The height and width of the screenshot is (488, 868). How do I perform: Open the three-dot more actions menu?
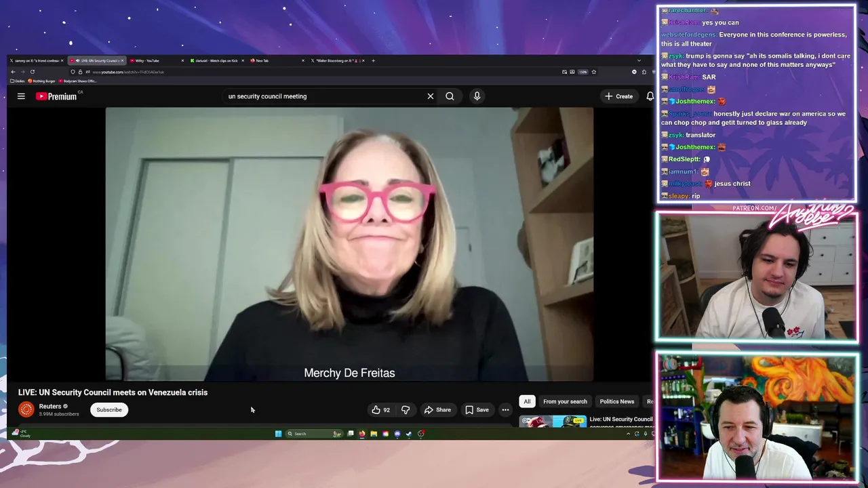click(x=505, y=409)
